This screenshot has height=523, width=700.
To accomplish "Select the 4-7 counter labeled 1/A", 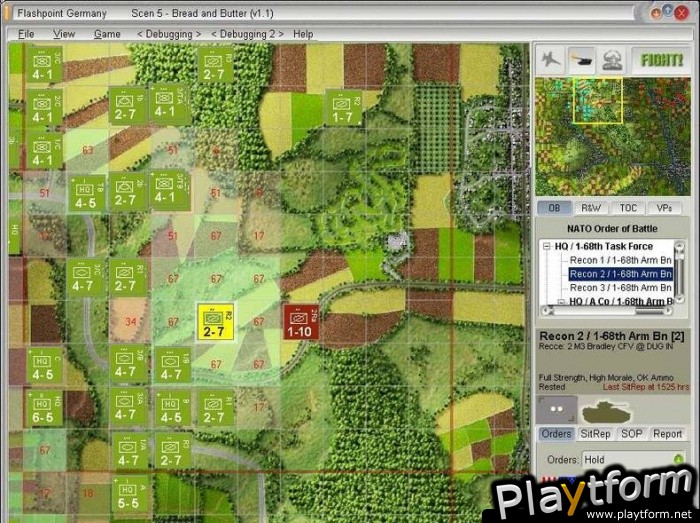I will pyautogui.click(x=130, y=451).
